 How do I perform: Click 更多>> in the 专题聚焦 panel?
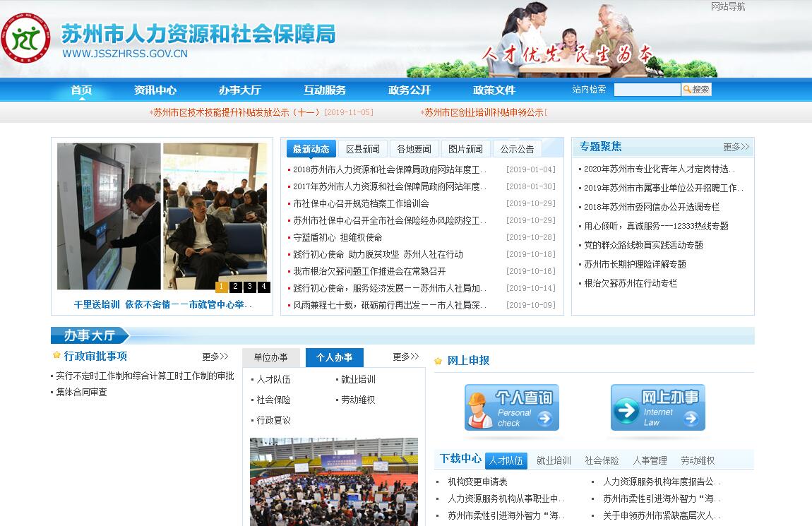736,147
